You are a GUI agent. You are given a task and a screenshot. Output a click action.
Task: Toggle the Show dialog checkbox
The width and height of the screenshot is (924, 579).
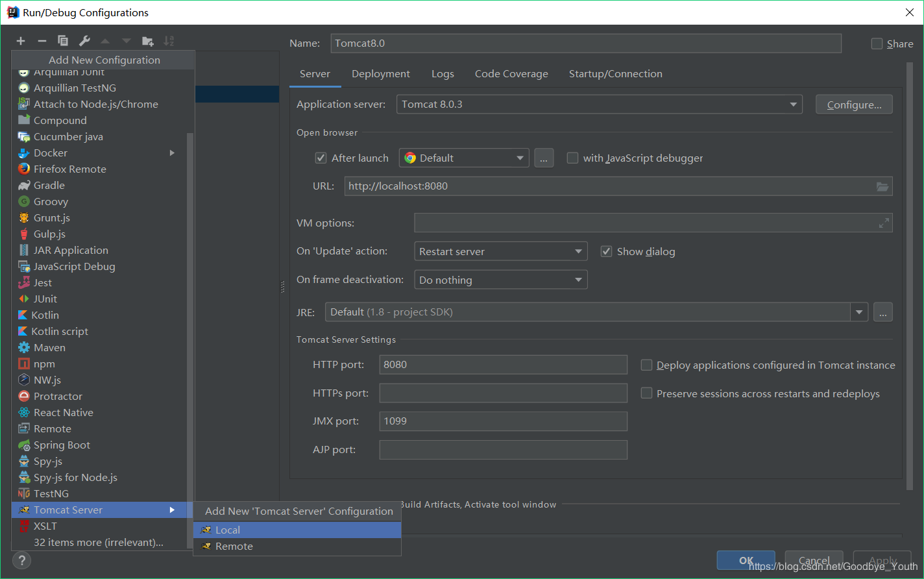pyautogui.click(x=606, y=251)
